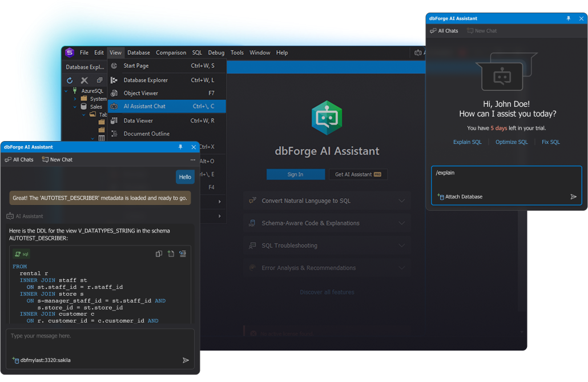
Task: Open the Help menu
Action: coord(282,53)
